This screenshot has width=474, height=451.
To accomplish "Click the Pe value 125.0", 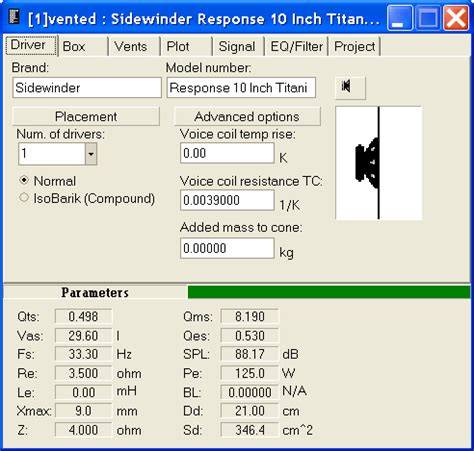I will coord(250,373).
